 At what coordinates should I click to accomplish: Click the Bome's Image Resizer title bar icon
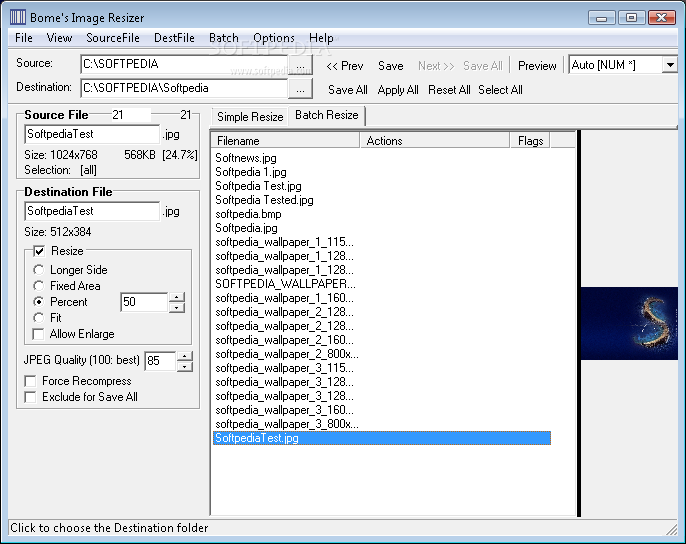[18, 18]
